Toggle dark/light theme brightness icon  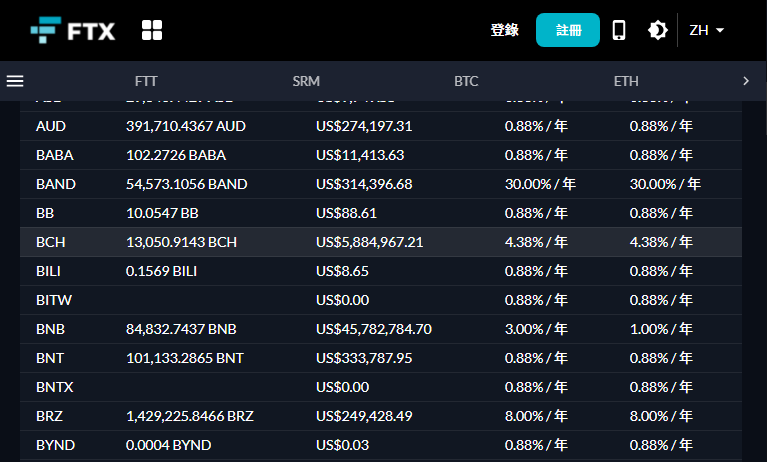tap(658, 30)
